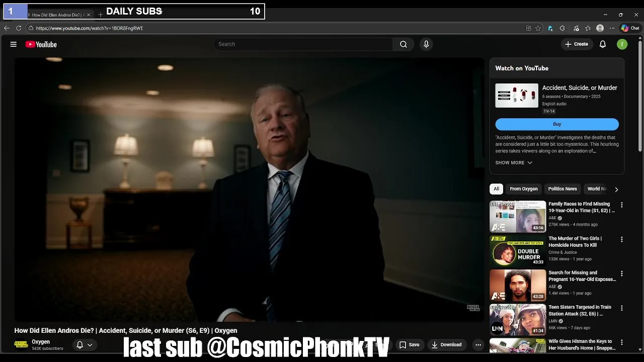Open more actions ellipsis below the video

point(478,345)
